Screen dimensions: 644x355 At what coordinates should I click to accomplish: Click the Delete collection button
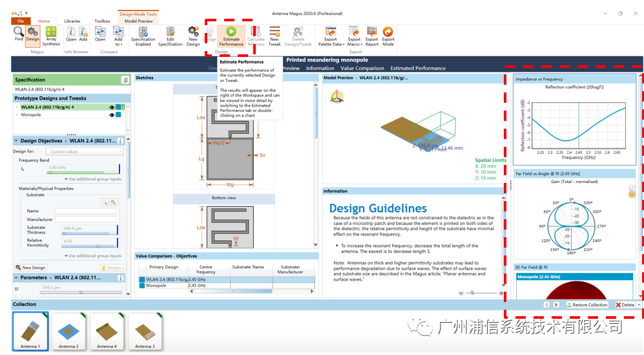pos(625,305)
